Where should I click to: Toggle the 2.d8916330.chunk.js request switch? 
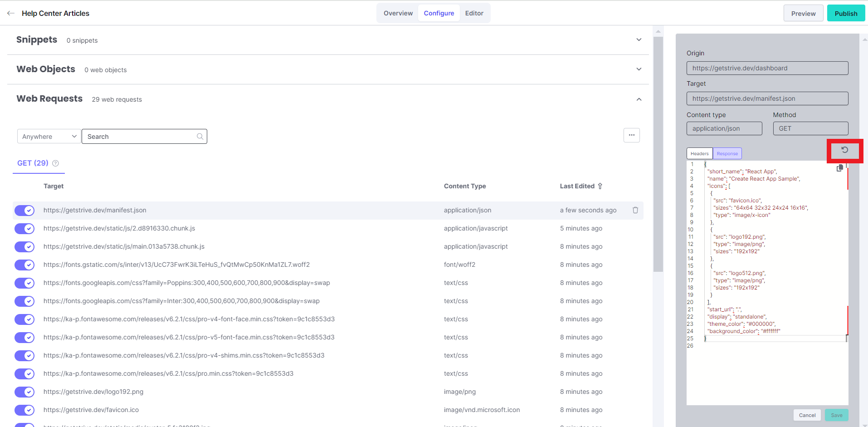pos(24,229)
